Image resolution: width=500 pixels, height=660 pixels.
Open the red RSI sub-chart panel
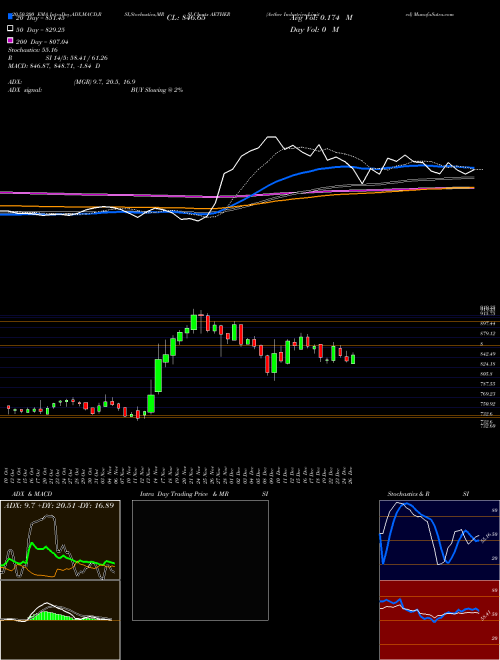[x=439, y=620]
